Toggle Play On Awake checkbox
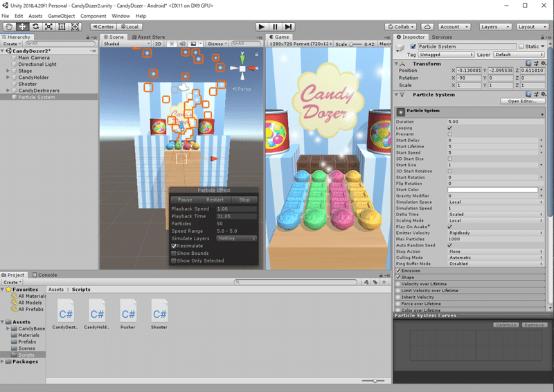 point(449,226)
